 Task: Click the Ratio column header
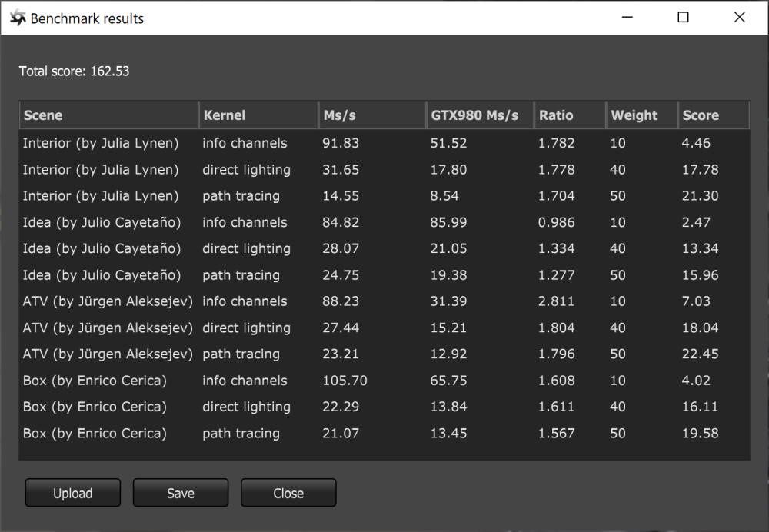click(x=571, y=115)
